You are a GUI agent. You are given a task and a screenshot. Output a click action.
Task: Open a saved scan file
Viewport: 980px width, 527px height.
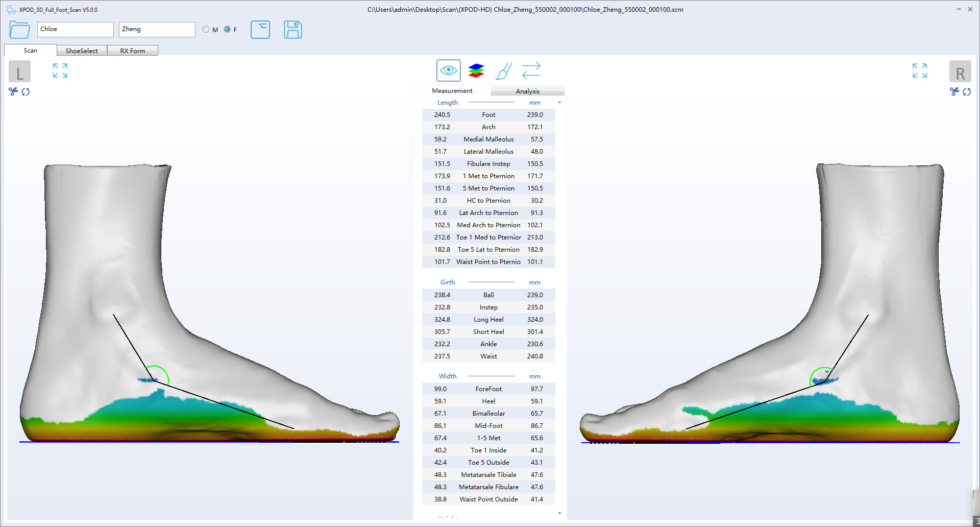19,30
